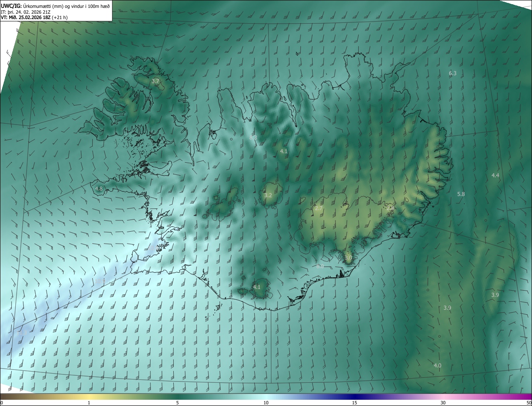The width and height of the screenshot is (532, 406).
Task: Click the "3.7" value label on the map
Action: 155,81
